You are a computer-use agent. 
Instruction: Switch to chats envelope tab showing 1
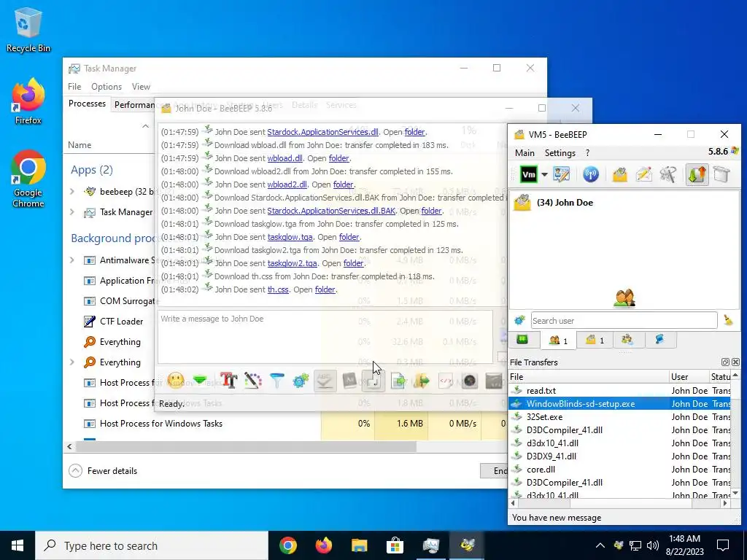(595, 340)
